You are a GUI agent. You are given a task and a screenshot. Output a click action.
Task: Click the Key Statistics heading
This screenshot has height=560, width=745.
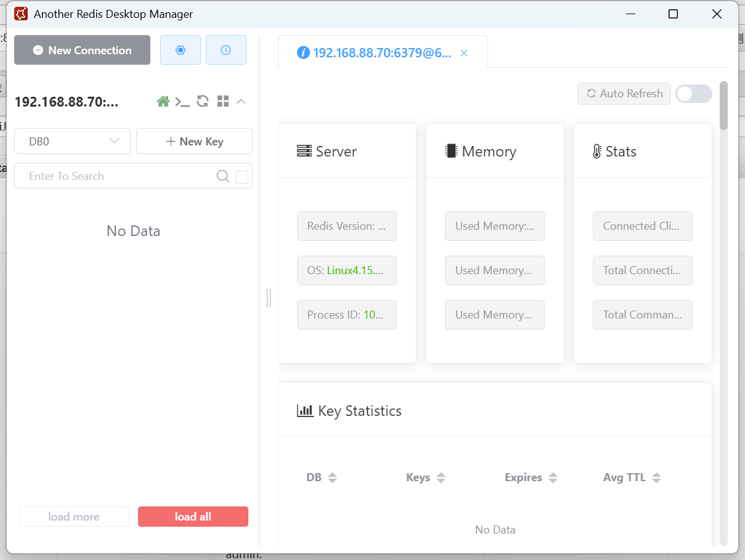point(349,411)
